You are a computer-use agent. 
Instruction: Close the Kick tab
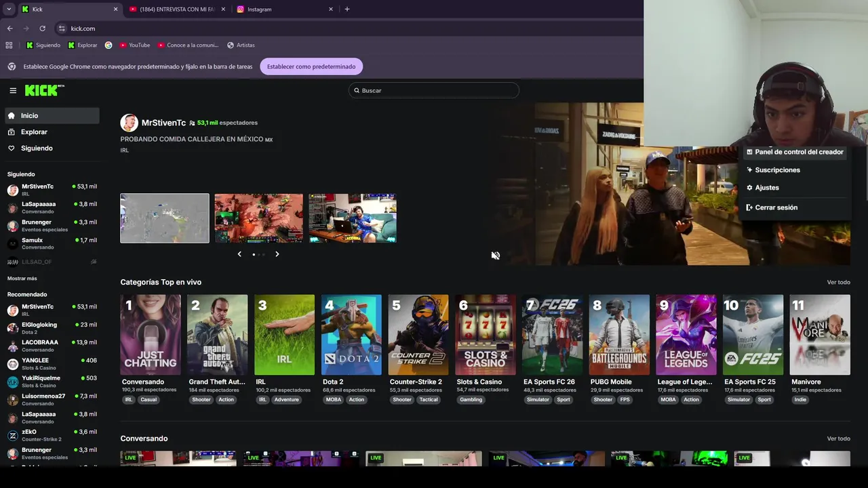(x=115, y=9)
